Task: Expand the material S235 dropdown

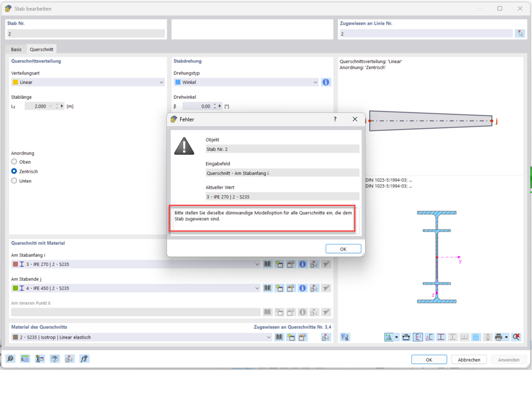Action: (x=268, y=337)
